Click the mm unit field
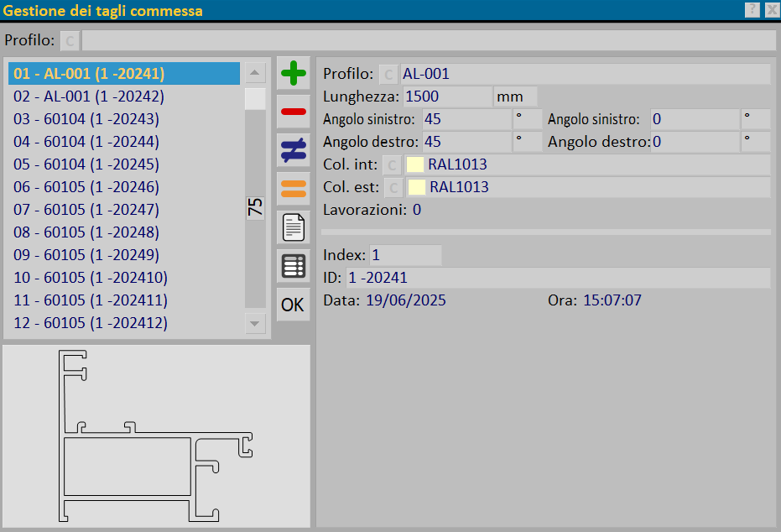781x532 pixels. (516, 96)
